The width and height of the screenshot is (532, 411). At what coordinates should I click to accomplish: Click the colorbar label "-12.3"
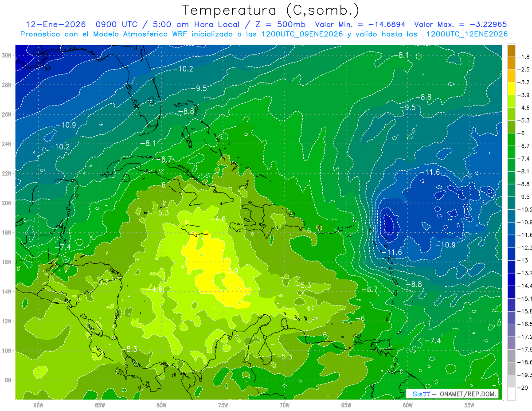(526, 247)
